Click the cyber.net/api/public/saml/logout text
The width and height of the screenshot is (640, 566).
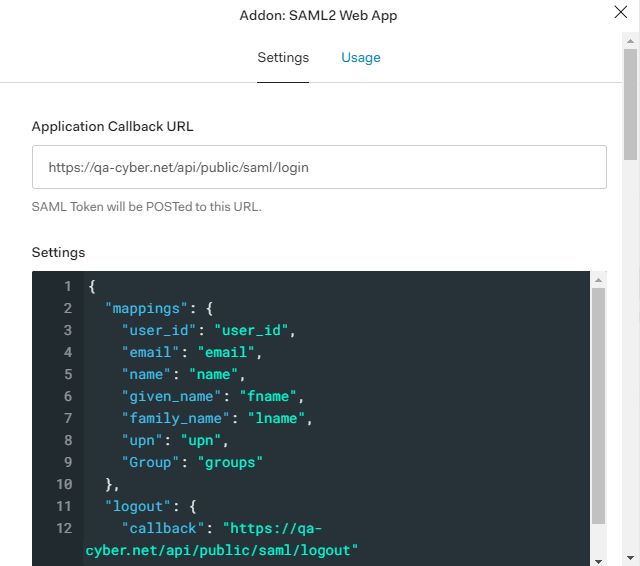click(222, 551)
